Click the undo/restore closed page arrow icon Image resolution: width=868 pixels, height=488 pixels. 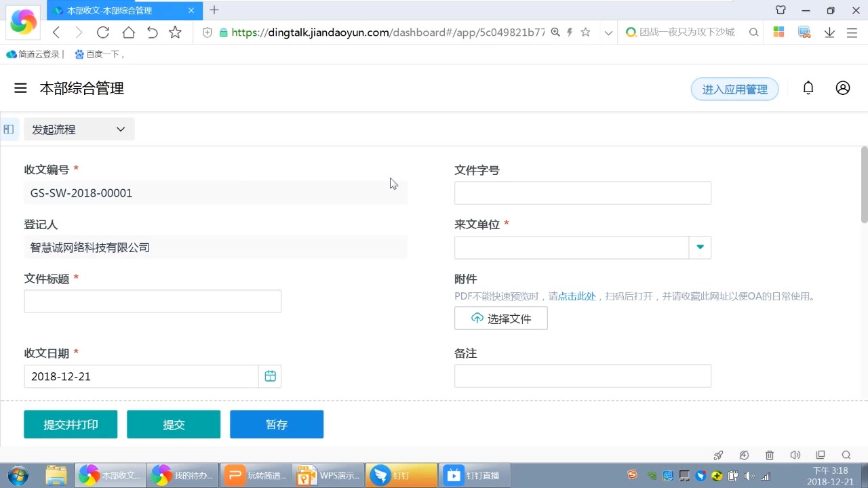tap(153, 33)
